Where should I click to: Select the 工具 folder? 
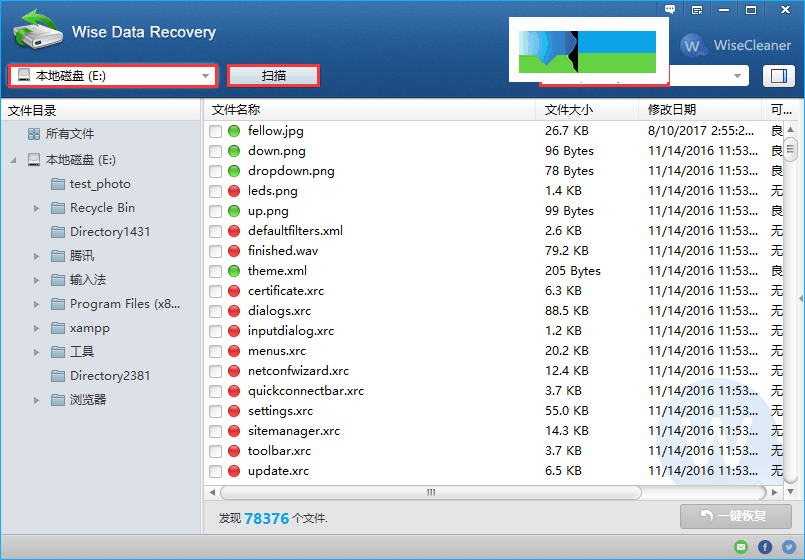(x=82, y=352)
